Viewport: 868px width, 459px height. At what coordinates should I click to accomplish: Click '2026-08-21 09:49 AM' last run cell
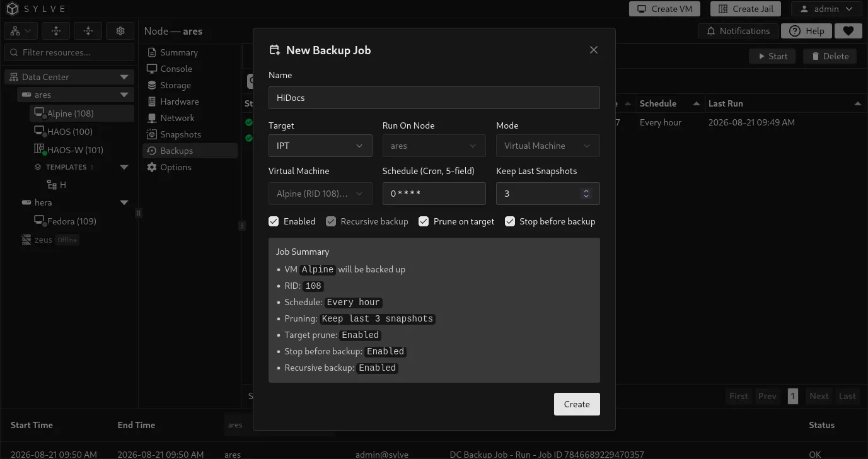coord(751,122)
